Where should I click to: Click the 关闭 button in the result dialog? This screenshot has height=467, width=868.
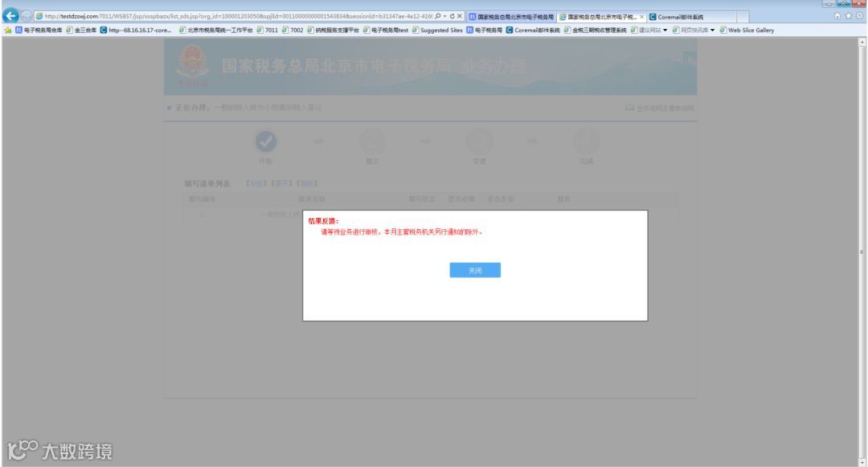tap(475, 270)
